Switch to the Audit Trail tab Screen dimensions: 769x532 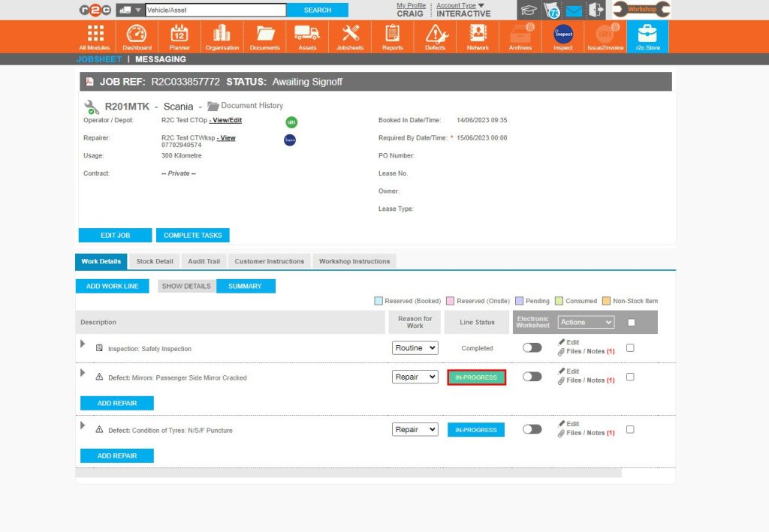pos(204,261)
